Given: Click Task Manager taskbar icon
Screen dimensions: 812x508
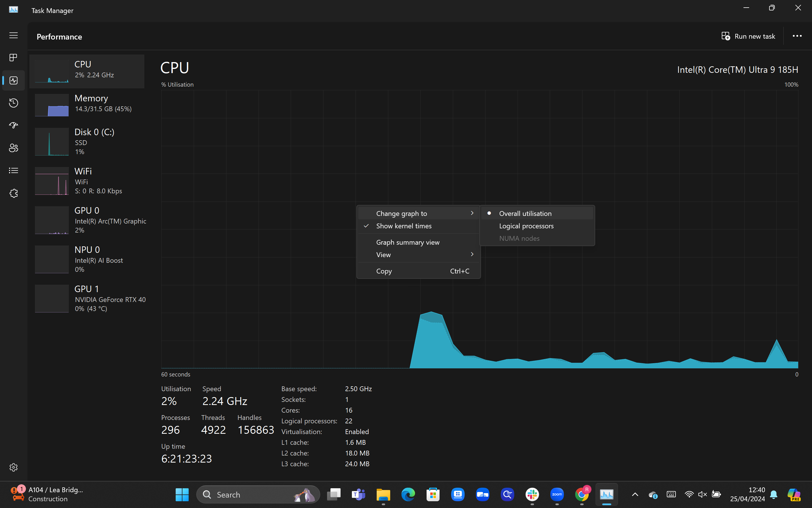Looking at the screenshot, I should [x=607, y=494].
